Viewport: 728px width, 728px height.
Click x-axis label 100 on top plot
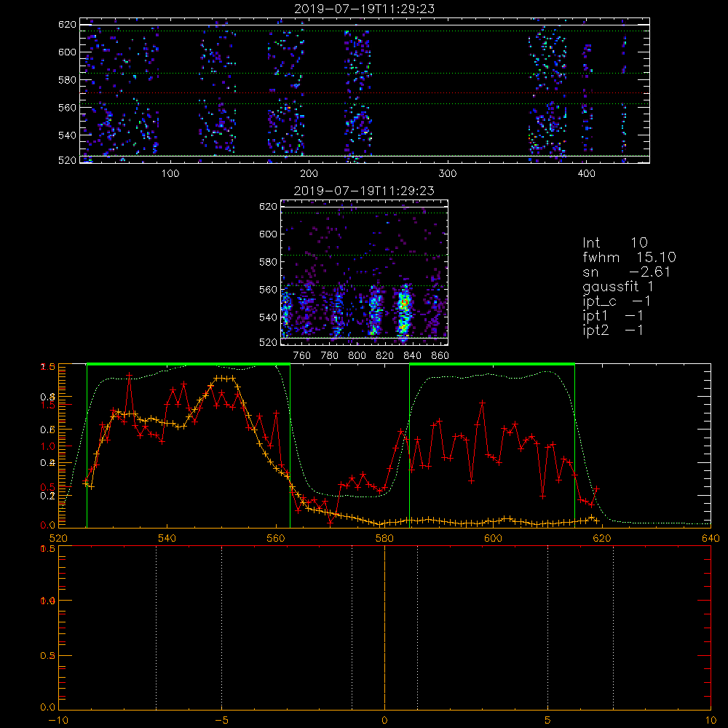click(x=170, y=174)
